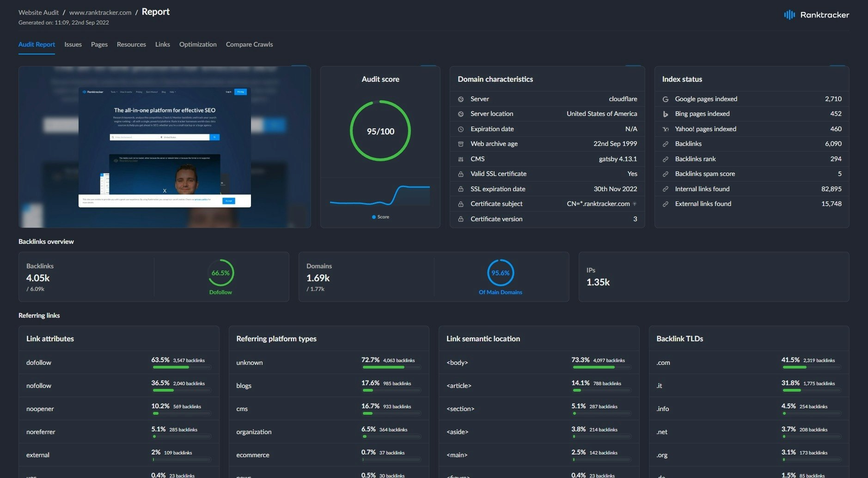Click the gatsby 4.13.1 CMS value
The width and height of the screenshot is (868, 478).
pos(618,159)
